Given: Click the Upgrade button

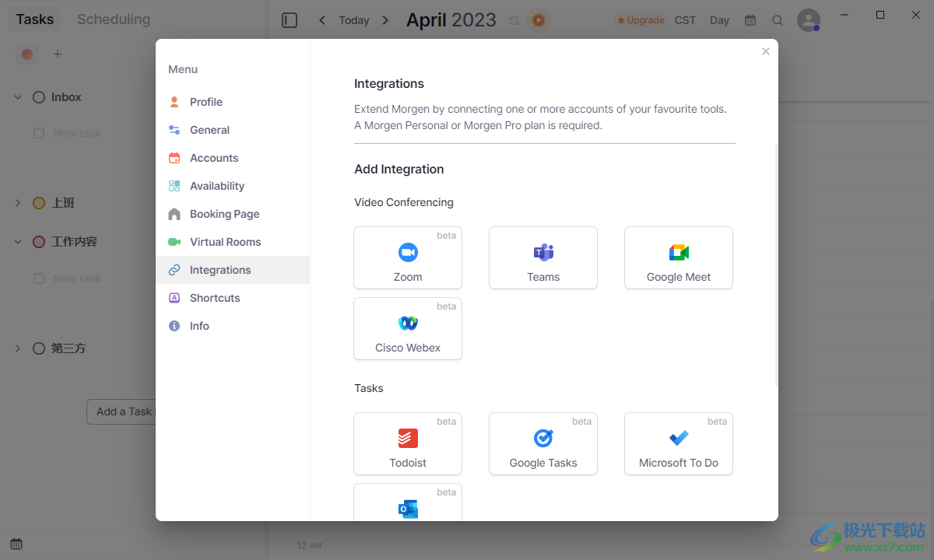Looking at the screenshot, I should [x=641, y=20].
